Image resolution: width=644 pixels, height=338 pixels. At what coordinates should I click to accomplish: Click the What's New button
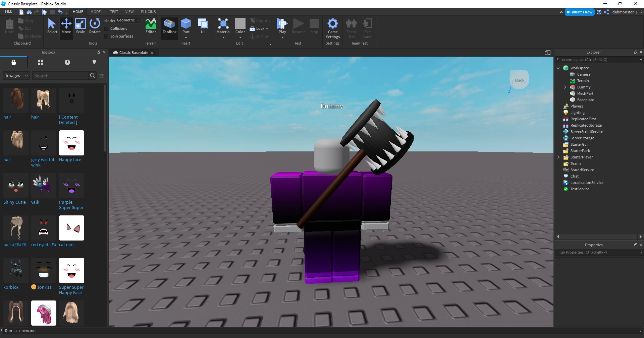(579, 12)
